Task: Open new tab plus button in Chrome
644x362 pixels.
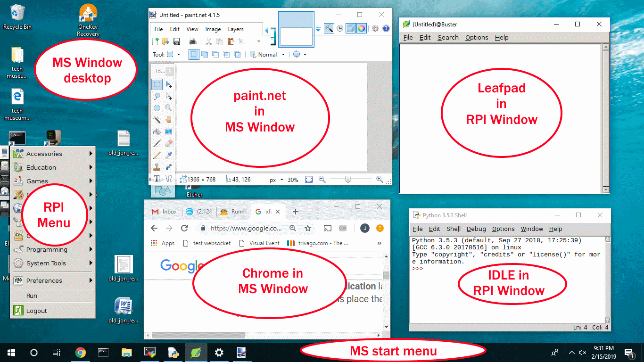Action: (296, 212)
